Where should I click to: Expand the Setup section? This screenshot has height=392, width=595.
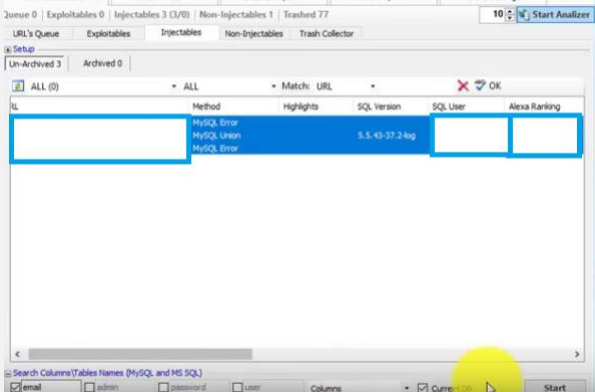pyautogui.click(x=8, y=49)
